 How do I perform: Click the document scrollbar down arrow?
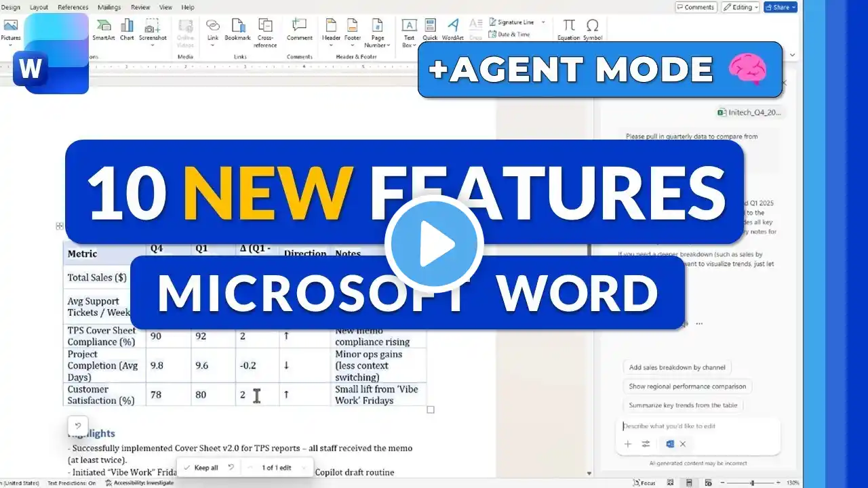(588, 474)
